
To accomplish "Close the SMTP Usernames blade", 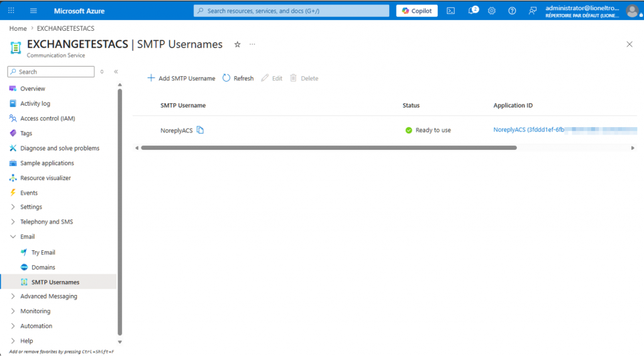I will 630,45.
